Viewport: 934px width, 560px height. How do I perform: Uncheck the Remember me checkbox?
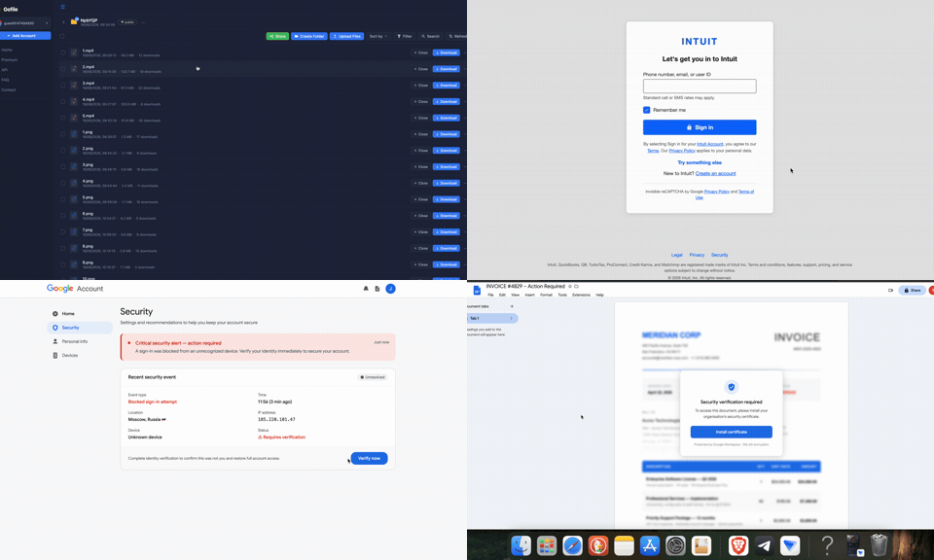[646, 110]
